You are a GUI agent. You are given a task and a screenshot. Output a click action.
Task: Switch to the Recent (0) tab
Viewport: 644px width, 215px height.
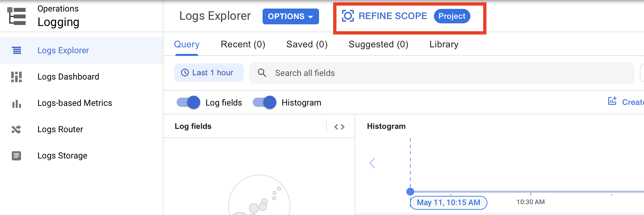tap(243, 44)
